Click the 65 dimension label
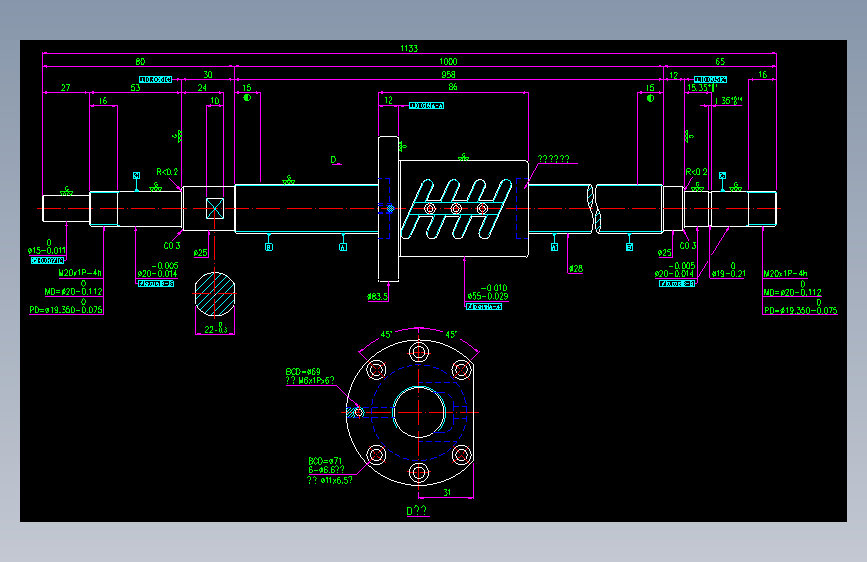Image resolution: width=867 pixels, height=562 pixels. (x=720, y=61)
